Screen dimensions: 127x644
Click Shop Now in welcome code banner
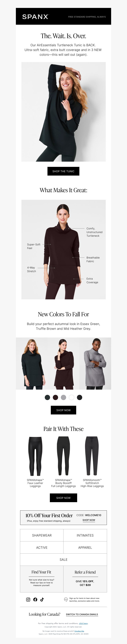[89, 520]
